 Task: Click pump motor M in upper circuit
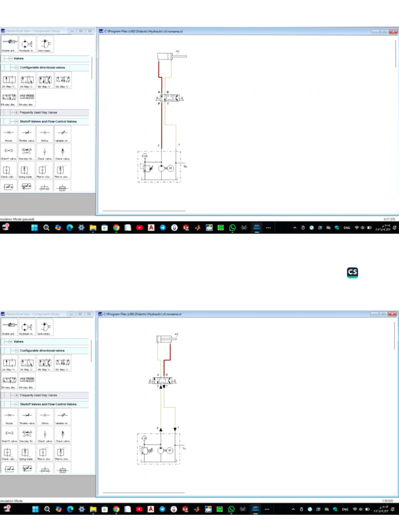tap(170, 168)
